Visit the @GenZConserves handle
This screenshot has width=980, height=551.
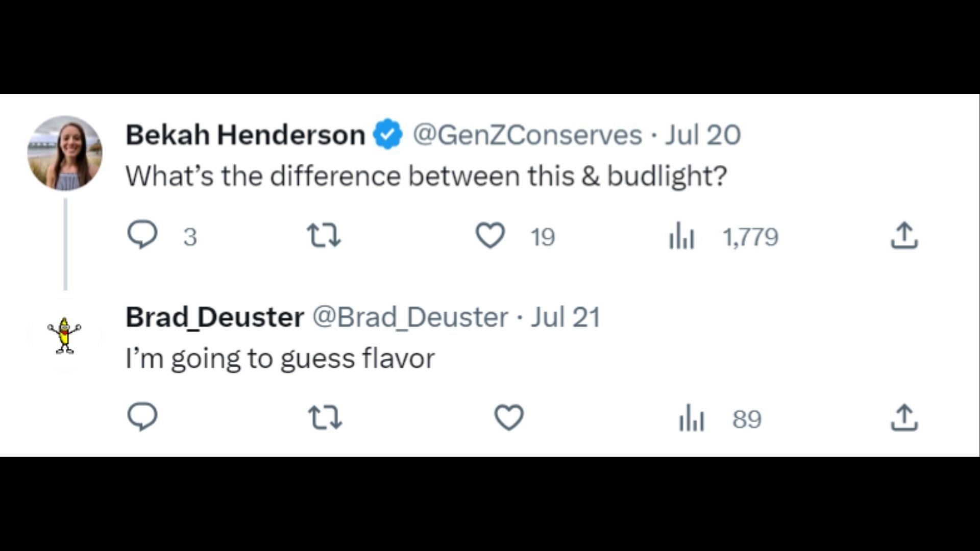(x=527, y=135)
